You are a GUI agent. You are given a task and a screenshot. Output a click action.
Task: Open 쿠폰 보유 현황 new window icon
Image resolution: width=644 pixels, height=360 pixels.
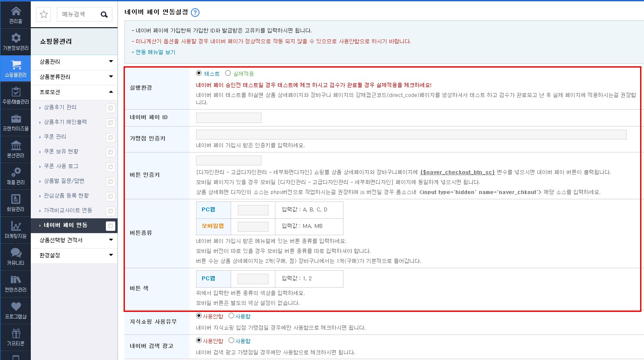coord(111,152)
